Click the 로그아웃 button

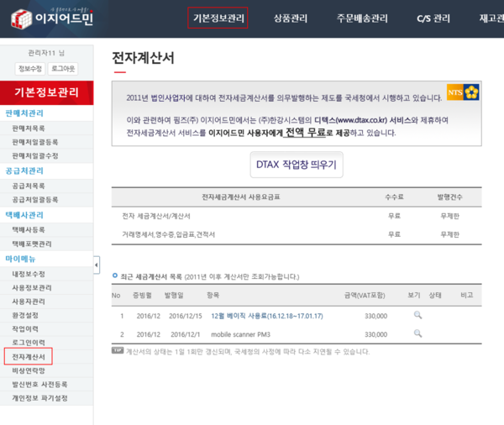(x=63, y=69)
